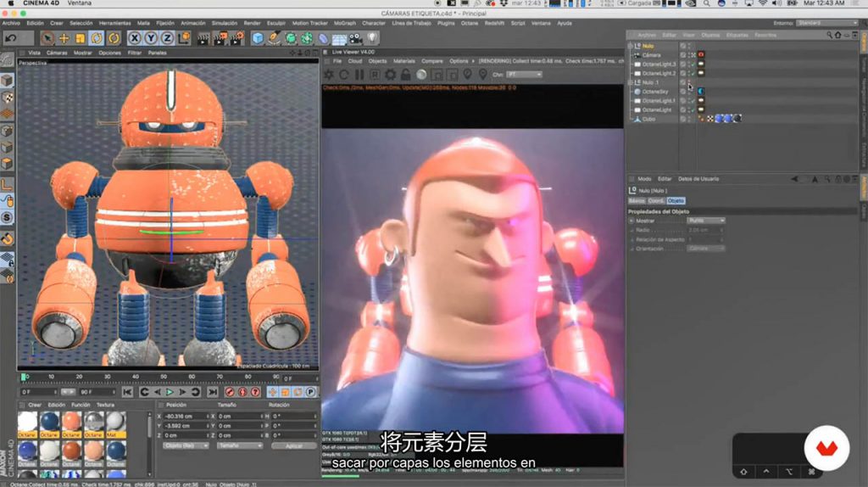This screenshot has width=868, height=487.
Task: Open the Mostrar display dropdown
Action: (706, 221)
